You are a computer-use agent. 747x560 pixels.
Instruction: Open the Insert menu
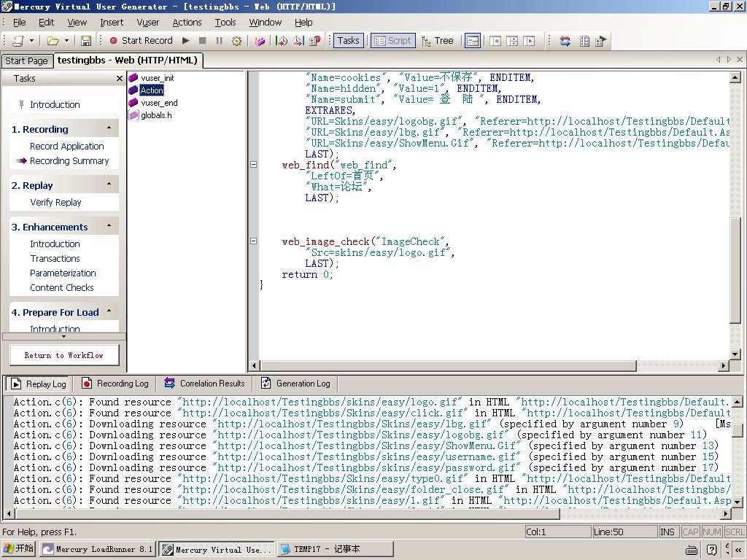click(112, 23)
